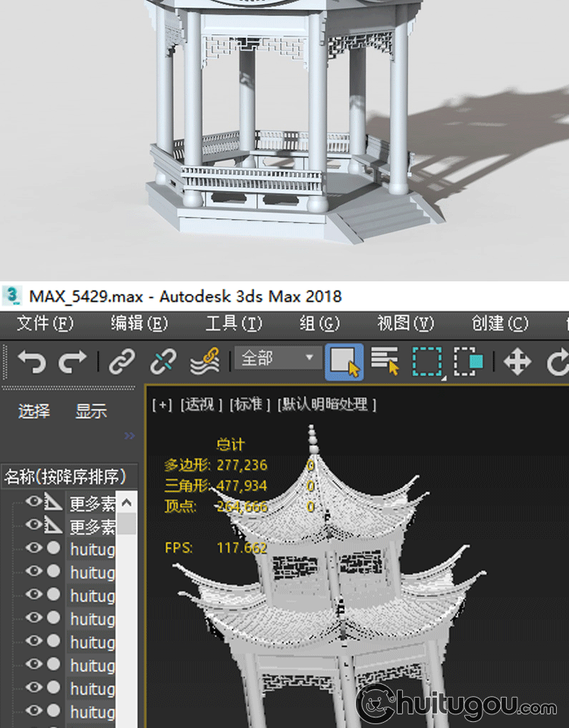Select the Move tool with the four-arrow icon
The height and width of the screenshot is (728, 569).
coord(517,362)
